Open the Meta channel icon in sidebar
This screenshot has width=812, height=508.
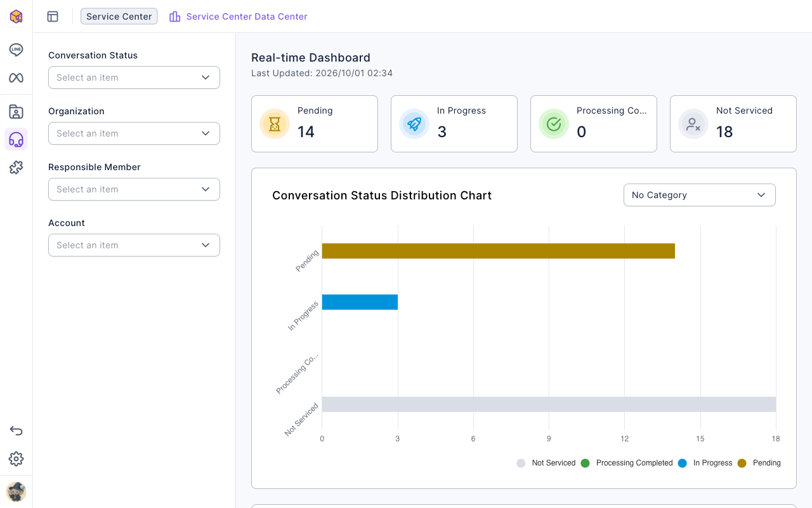[16, 77]
